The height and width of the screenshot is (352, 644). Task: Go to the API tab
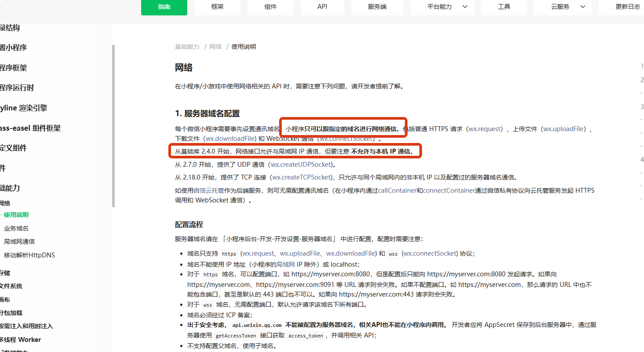(x=322, y=7)
